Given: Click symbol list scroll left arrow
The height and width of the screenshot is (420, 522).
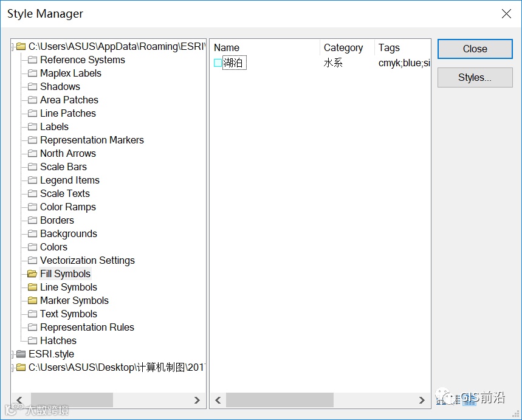Looking at the screenshot, I should point(218,400).
